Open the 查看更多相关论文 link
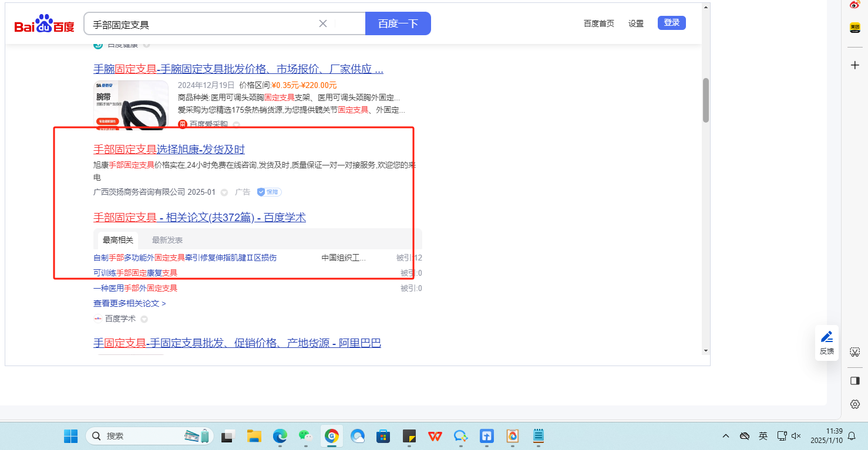868x450 pixels. (129, 303)
